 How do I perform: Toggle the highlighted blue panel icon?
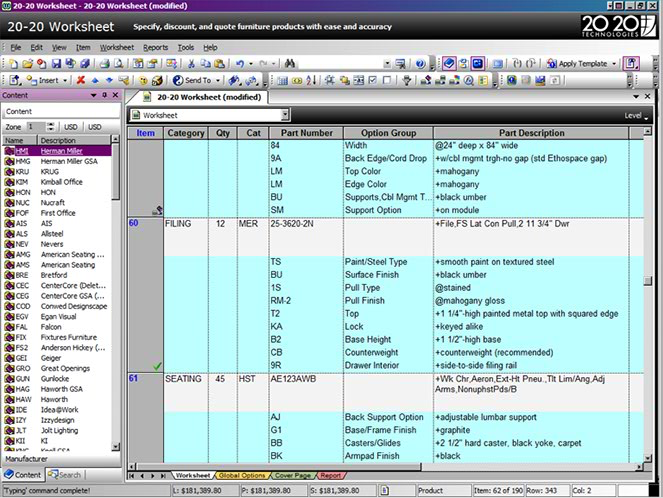478,64
